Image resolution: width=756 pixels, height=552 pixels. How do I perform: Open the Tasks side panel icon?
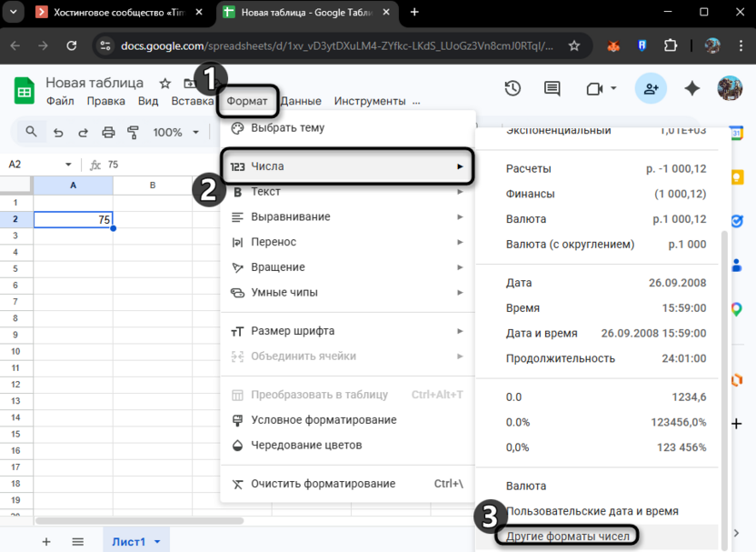coord(737,222)
